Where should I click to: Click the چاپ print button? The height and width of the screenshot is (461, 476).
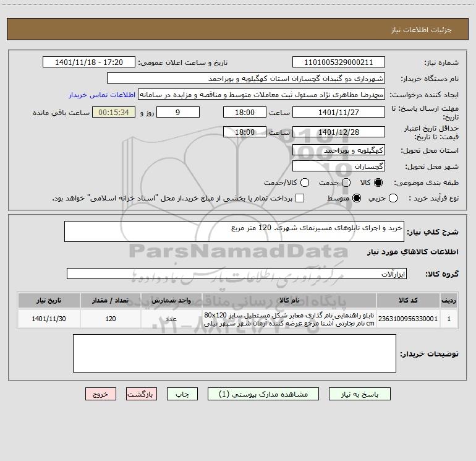[182, 394]
